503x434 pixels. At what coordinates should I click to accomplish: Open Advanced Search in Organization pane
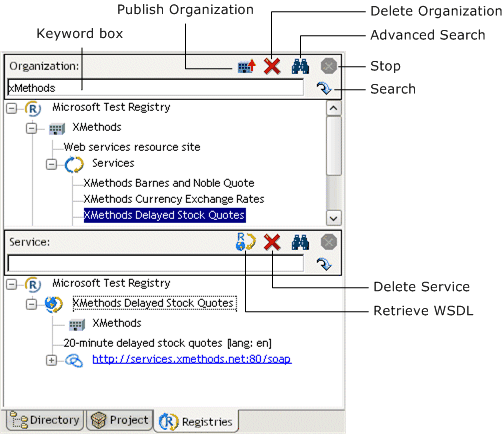[x=300, y=66]
